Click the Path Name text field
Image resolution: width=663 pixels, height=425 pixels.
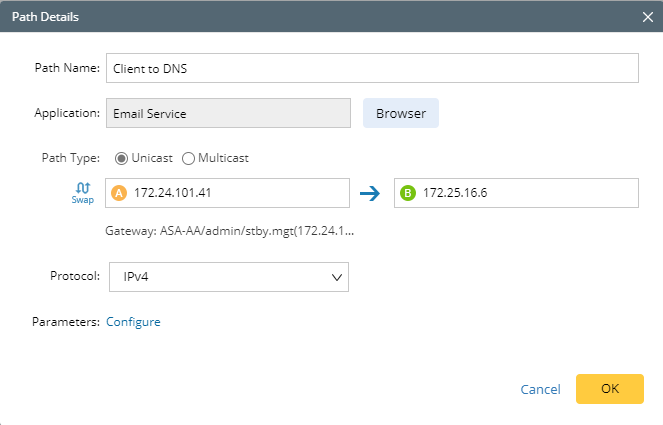(371, 68)
